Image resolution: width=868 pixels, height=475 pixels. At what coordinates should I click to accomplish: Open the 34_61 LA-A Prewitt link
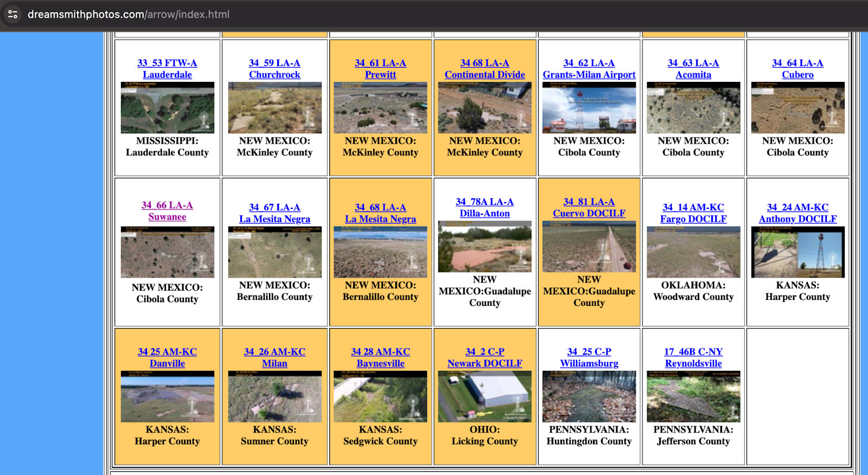click(380, 69)
